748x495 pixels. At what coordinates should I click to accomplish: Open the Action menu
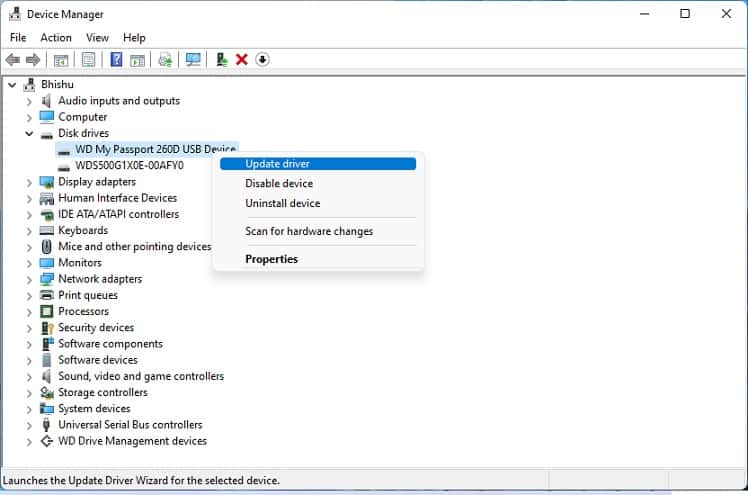click(x=56, y=38)
